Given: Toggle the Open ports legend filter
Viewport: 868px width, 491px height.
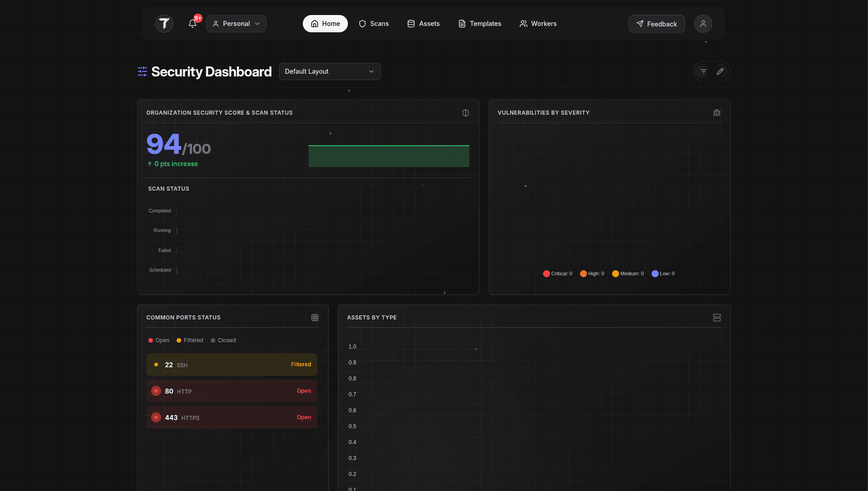Looking at the screenshot, I should coord(159,340).
